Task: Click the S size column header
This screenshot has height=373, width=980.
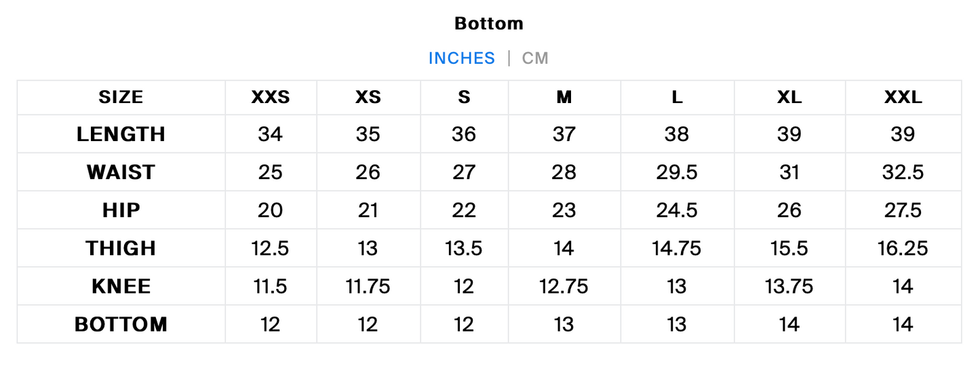Action: pos(464,98)
